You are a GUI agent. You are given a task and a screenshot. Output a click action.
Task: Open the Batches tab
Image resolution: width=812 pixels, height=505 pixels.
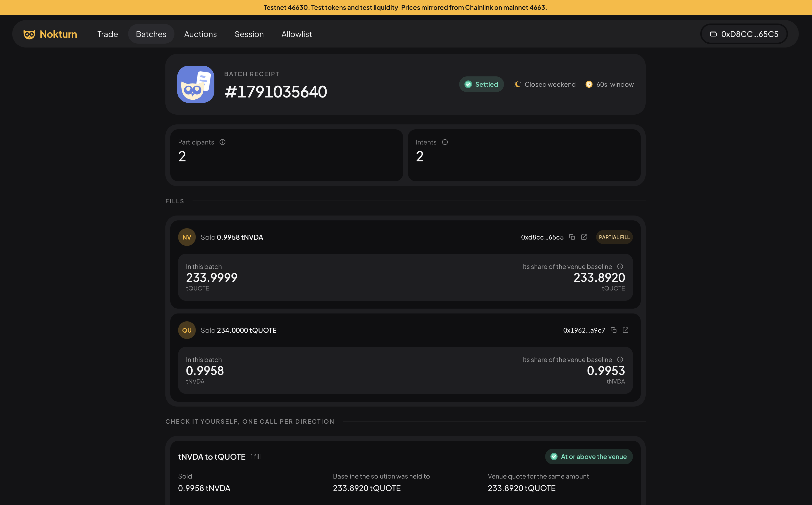pos(151,34)
